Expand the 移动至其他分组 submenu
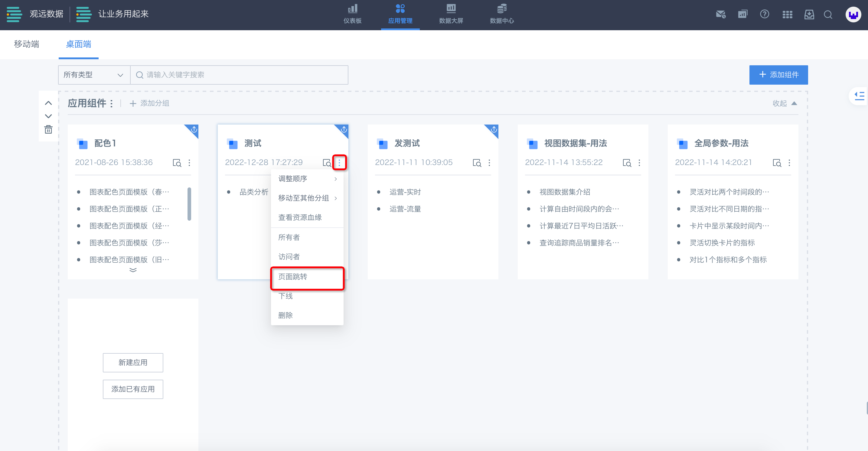This screenshot has width=868, height=451. [307, 198]
